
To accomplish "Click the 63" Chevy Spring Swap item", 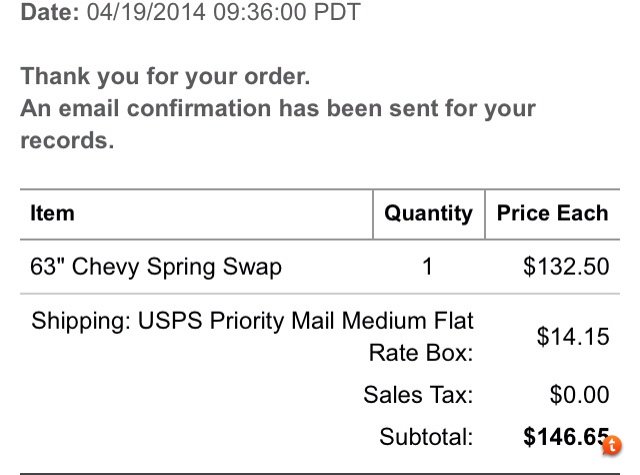I will [156, 267].
